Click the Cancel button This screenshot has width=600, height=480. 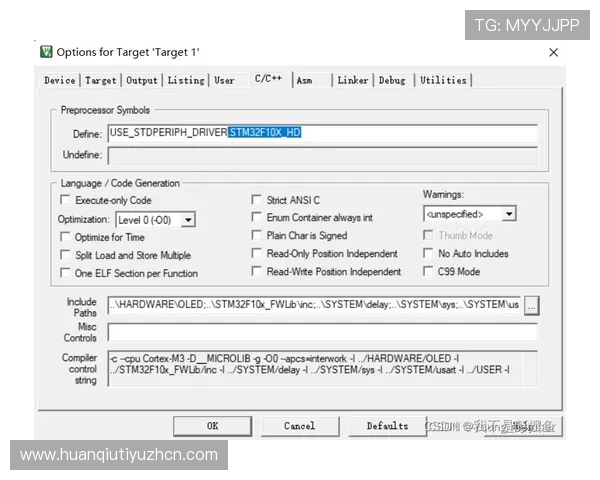(x=299, y=426)
